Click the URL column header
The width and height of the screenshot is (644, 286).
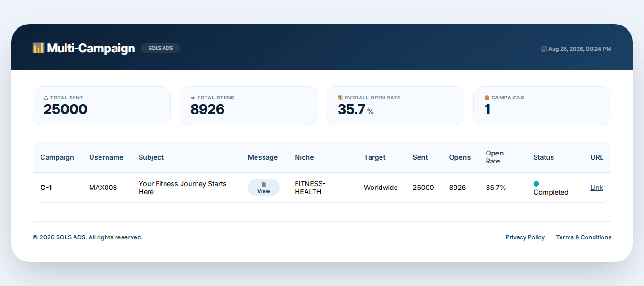(x=597, y=157)
